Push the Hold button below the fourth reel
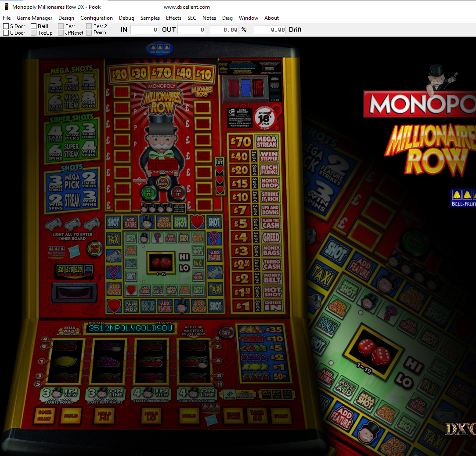Viewport: 476px width, 456px height. pyautogui.click(x=189, y=416)
